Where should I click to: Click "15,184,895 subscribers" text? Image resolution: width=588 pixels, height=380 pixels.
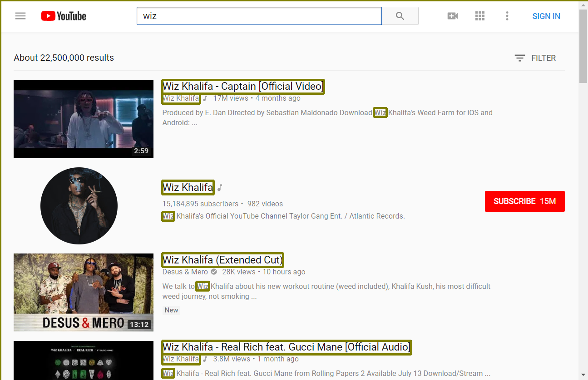tap(200, 204)
